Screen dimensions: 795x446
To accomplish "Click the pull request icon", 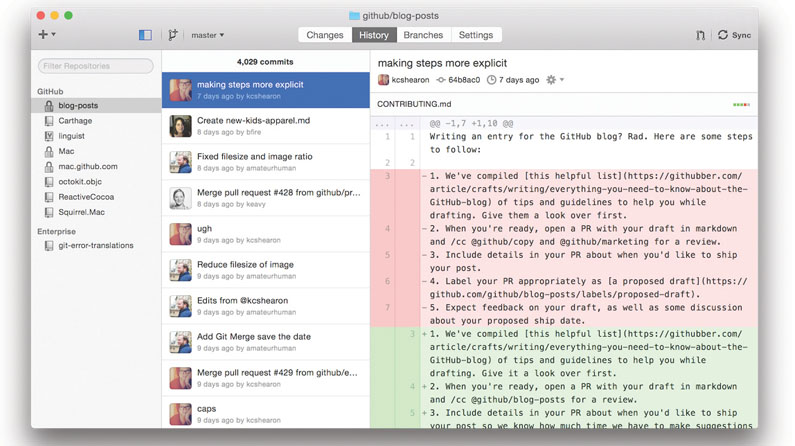I will point(700,35).
